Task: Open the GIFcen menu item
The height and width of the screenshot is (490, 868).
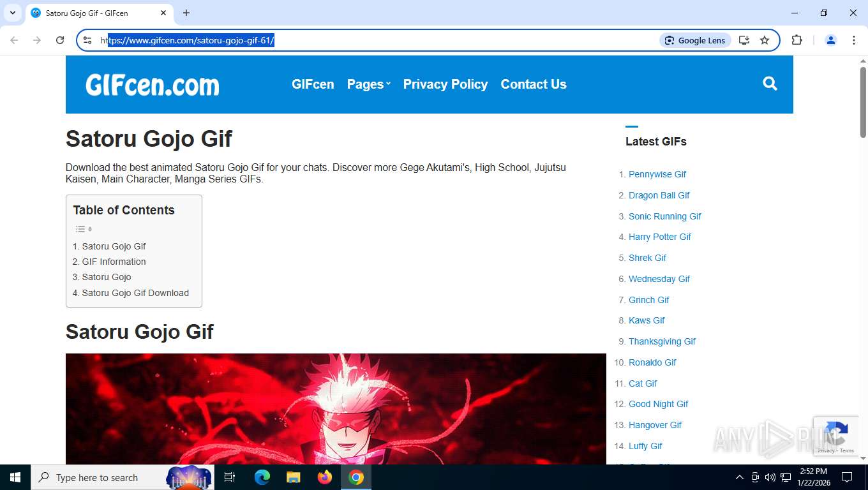Action: click(313, 84)
